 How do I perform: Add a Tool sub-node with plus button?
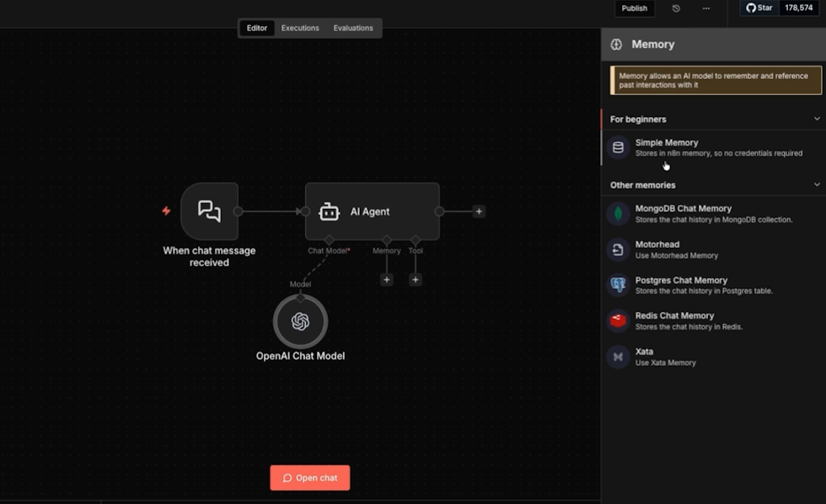pyautogui.click(x=415, y=280)
